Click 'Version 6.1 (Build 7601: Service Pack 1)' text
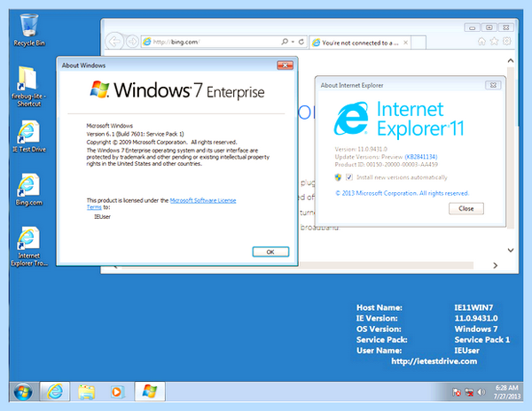 click(135, 134)
